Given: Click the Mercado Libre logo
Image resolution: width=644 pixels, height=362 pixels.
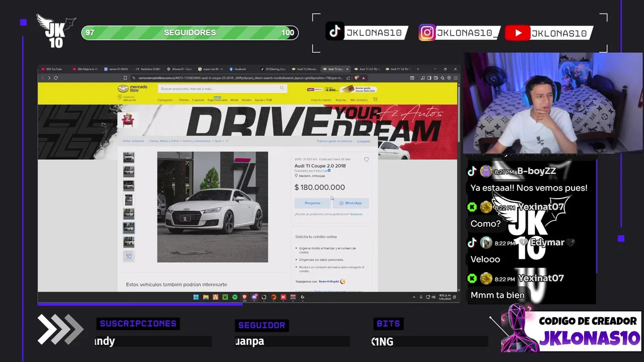Looking at the screenshot, I should 132,88.
